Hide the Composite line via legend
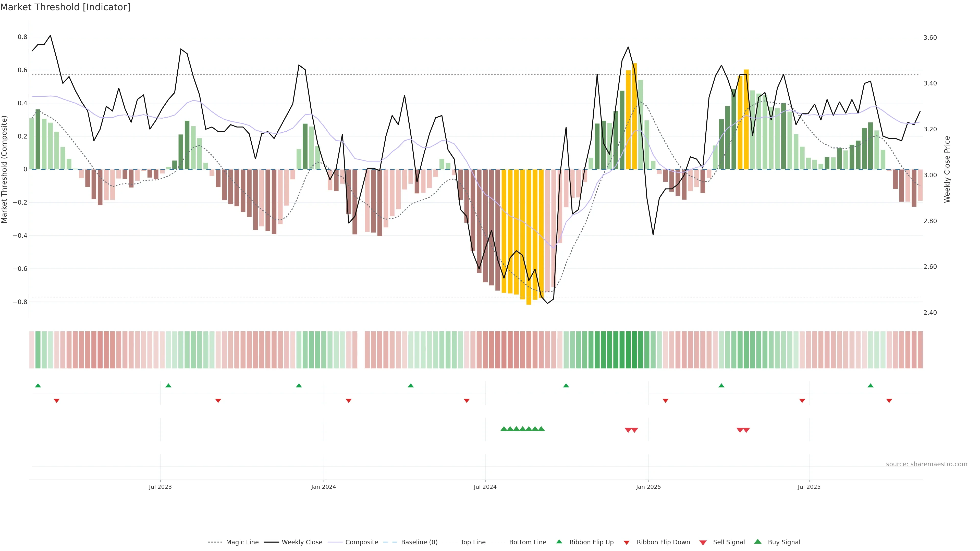The image size is (980, 551). tap(361, 542)
